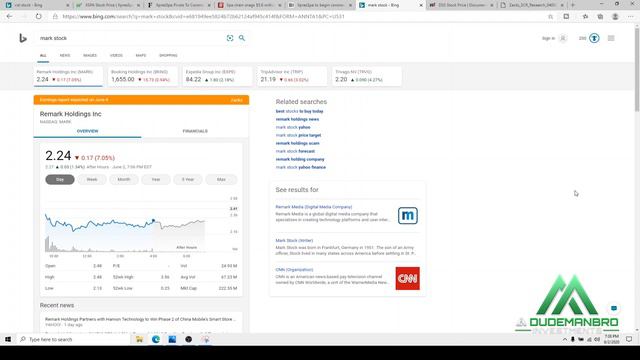Image resolution: width=640 pixels, height=360 pixels.
Task: Select Booking Holdings ticker card
Action: coord(143,76)
